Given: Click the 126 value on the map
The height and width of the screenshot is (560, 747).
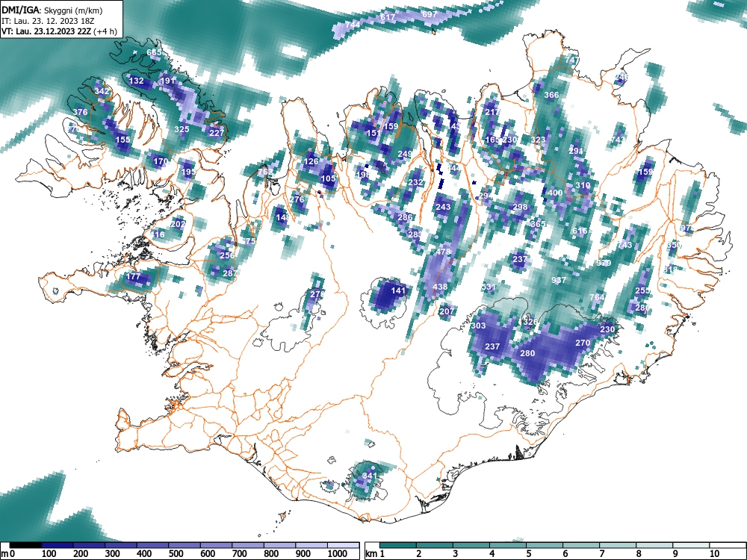Looking at the screenshot, I should point(311,161).
